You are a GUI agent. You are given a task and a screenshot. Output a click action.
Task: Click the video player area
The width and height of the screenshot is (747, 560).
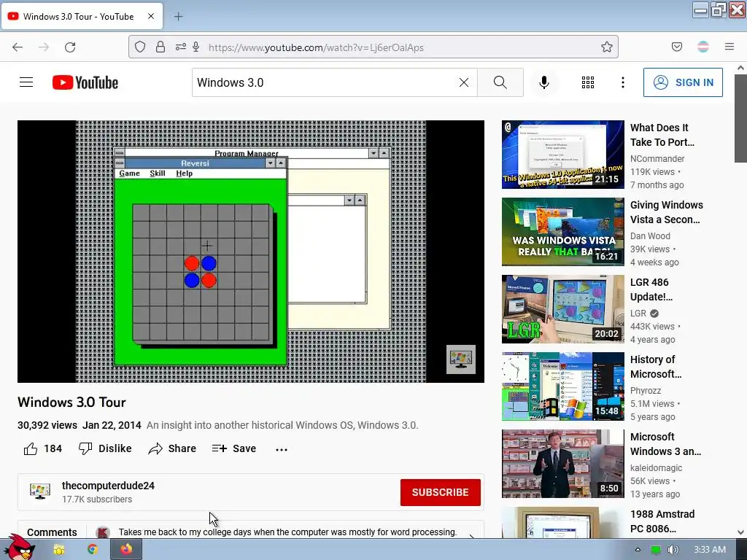point(251,252)
